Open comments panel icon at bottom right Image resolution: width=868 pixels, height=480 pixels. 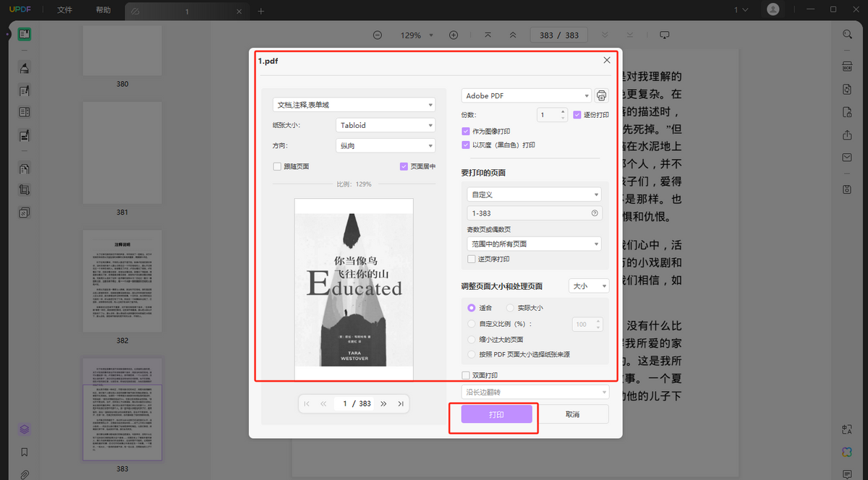[x=847, y=474]
